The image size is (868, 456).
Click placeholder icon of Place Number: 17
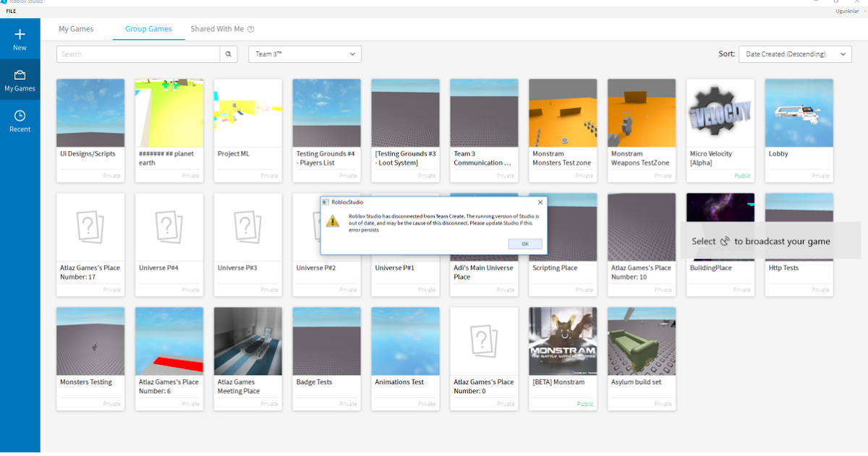coord(90,227)
